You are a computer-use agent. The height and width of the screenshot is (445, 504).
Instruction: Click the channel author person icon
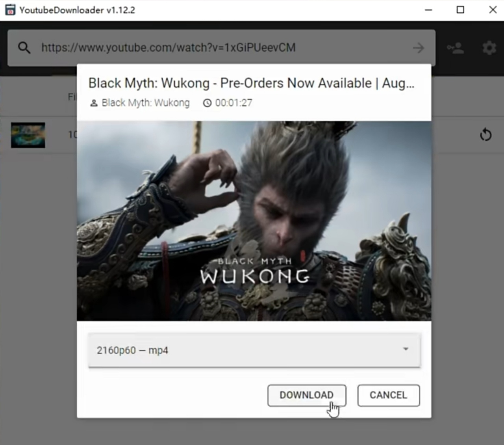tap(94, 103)
